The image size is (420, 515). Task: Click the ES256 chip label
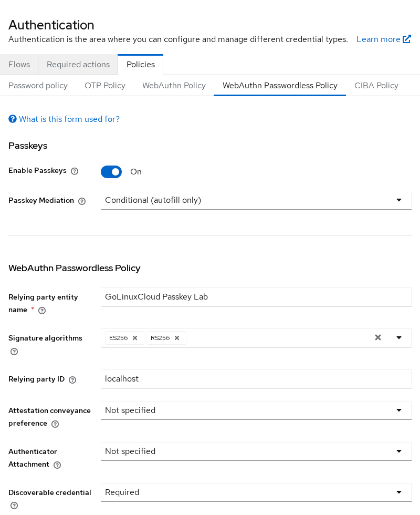point(119,338)
